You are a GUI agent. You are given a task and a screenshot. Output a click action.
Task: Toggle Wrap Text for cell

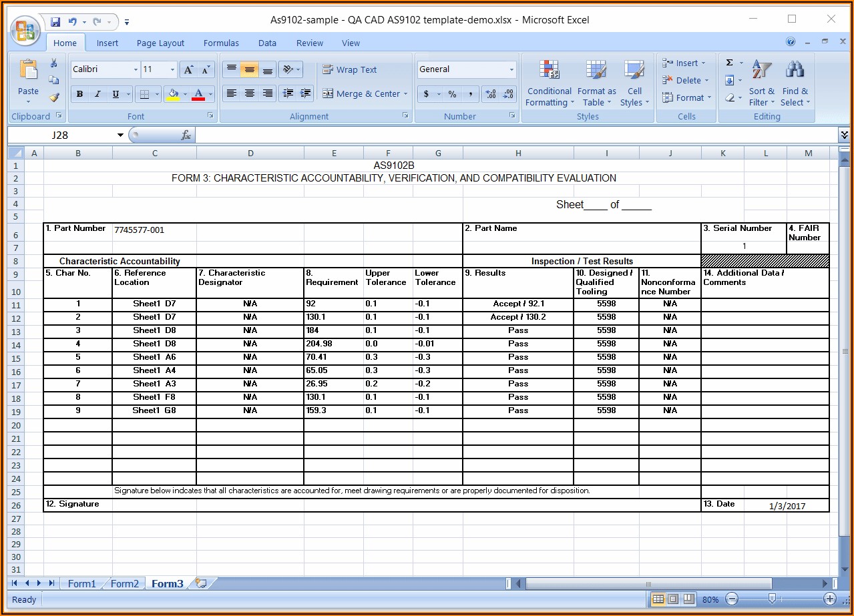coord(350,69)
